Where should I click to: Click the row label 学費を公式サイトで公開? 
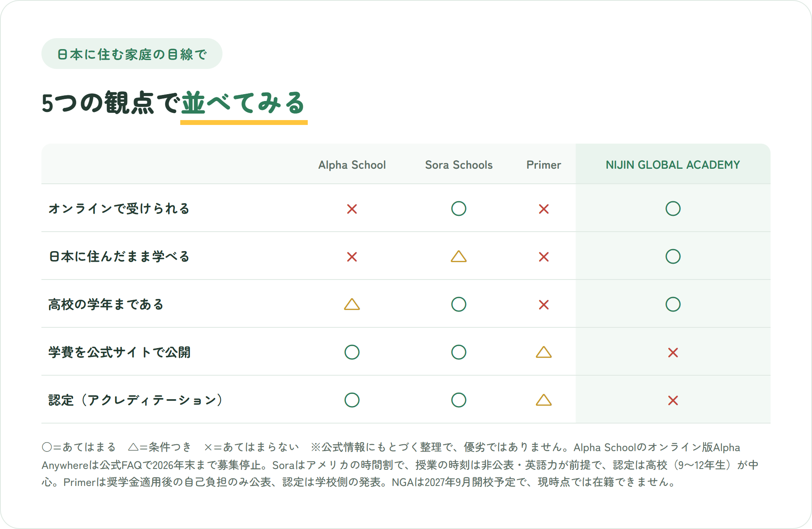(x=119, y=352)
